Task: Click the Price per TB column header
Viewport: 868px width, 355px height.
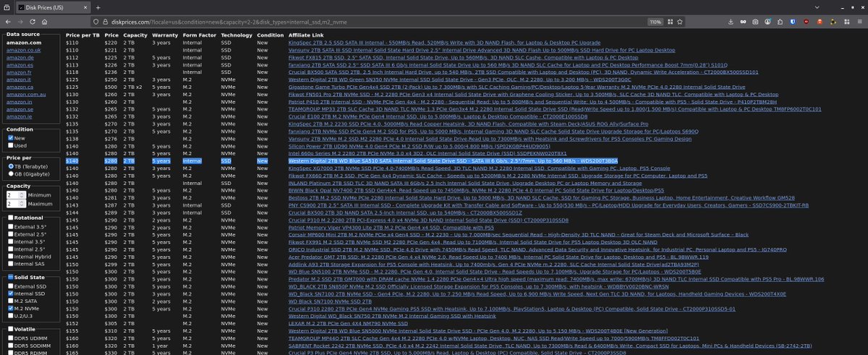Action: pos(82,35)
